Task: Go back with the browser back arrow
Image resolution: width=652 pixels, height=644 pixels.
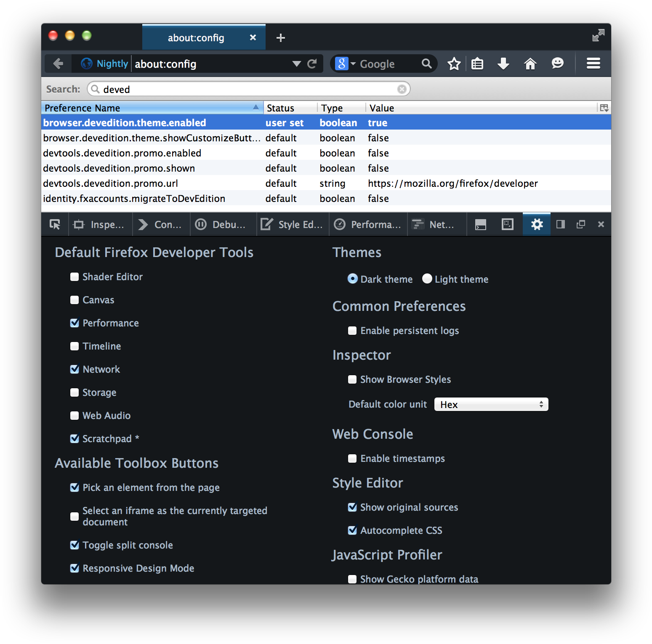Action: (x=58, y=64)
